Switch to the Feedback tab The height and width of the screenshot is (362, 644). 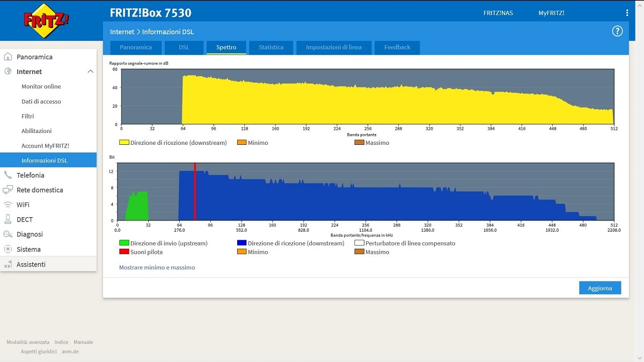(397, 47)
